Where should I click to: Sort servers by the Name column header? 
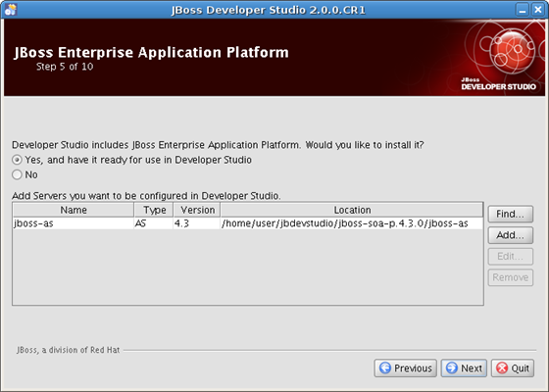(74, 210)
